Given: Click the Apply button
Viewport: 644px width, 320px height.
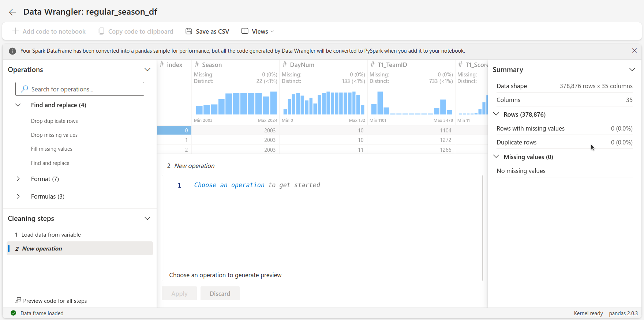Looking at the screenshot, I should click(x=179, y=294).
